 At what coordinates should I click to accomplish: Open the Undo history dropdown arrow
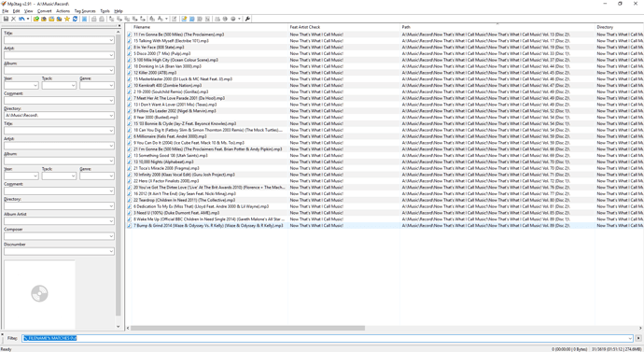pyautogui.click(x=28, y=19)
